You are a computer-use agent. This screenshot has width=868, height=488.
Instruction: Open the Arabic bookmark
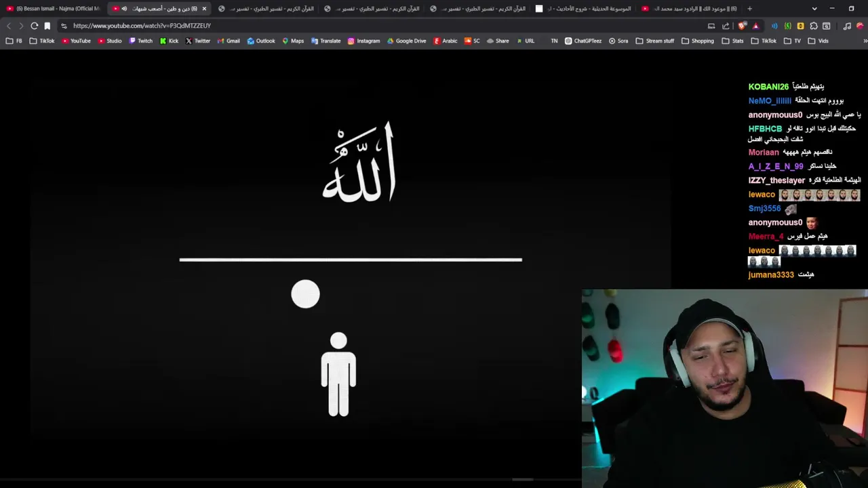[x=446, y=41]
